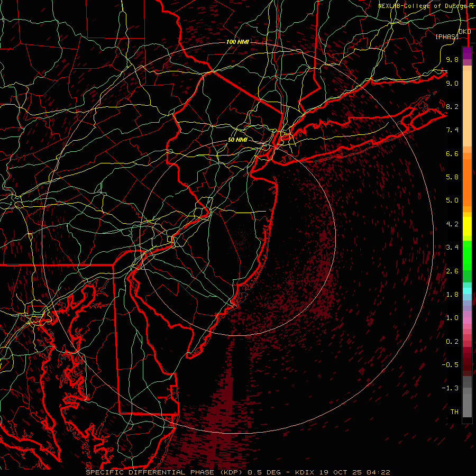Click the 6.6 value on the color scale
Screen dimensions: 476x476
[x=452, y=153]
